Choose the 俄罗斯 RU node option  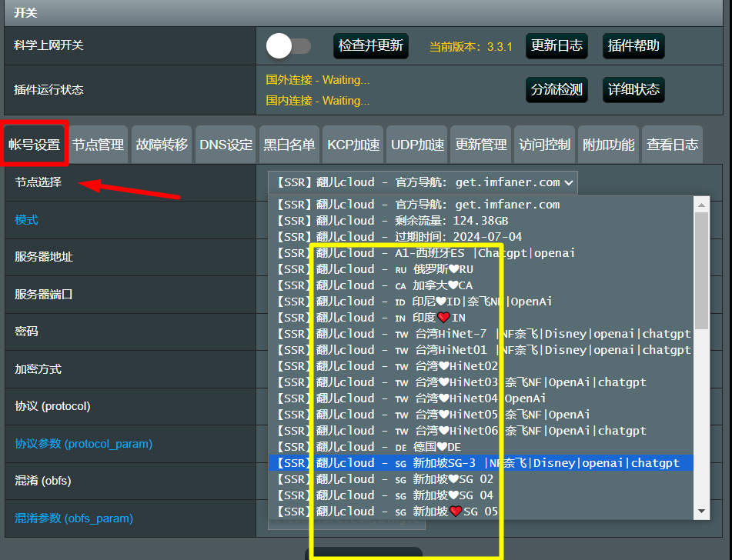(x=481, y=269)
